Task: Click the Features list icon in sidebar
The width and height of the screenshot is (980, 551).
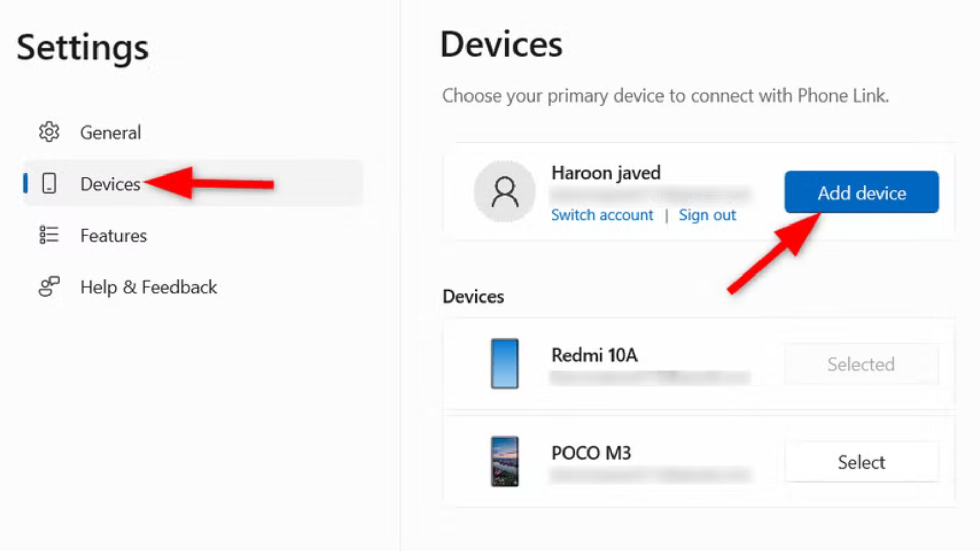Action: [x=48, y=235]
